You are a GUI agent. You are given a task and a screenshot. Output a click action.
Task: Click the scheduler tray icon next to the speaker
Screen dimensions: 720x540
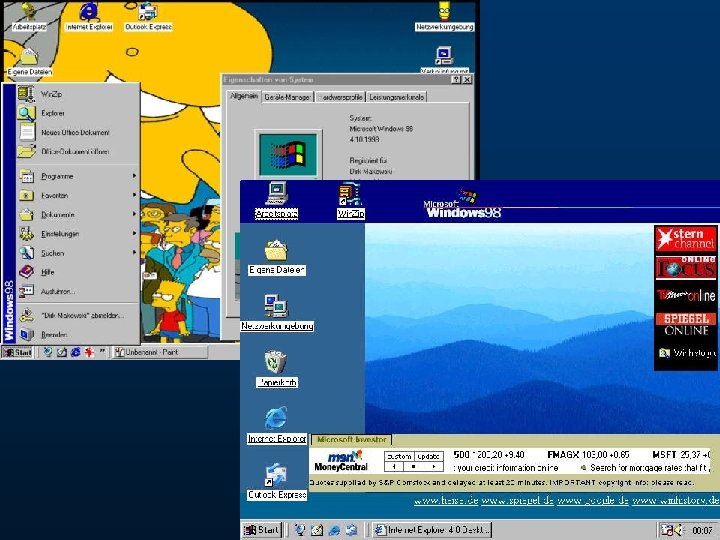pos(667,530)
